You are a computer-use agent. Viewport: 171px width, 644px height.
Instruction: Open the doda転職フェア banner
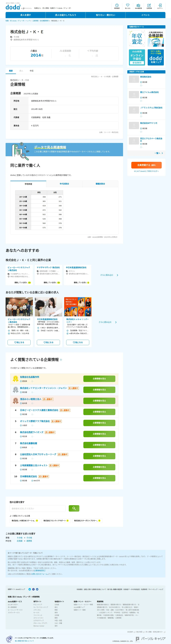pyautogui.click(x=156, y=57)
